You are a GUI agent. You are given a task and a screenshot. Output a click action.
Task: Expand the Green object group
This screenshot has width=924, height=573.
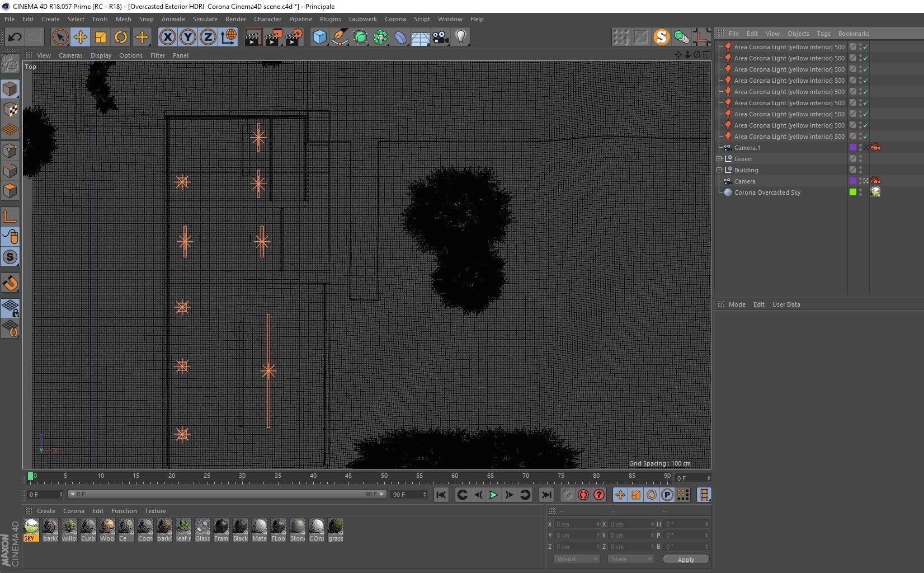pyautogui.click(x=719, y=159)
